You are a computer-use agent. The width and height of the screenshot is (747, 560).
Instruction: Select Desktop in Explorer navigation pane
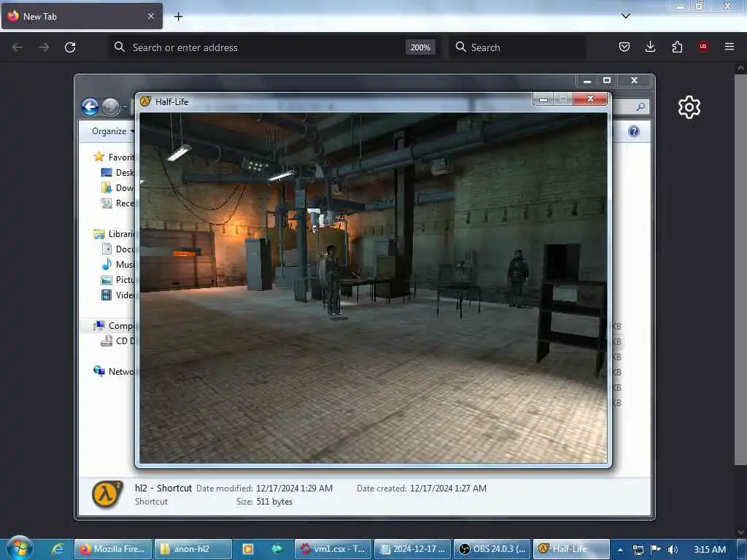pyautogui.click(x=118, y=172)
